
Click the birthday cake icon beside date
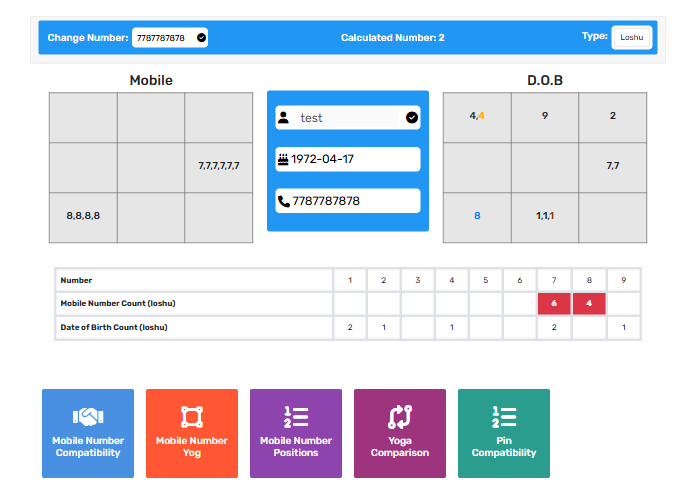pos(284,160)
